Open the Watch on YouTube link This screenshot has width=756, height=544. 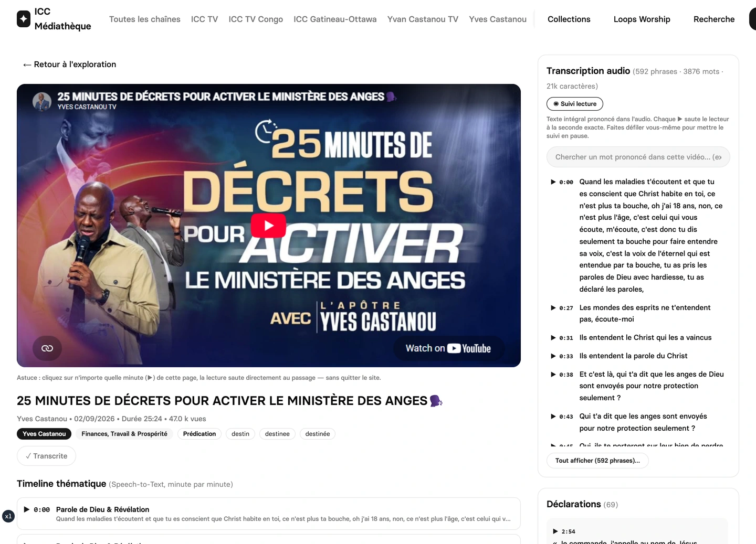pos(448,348)
